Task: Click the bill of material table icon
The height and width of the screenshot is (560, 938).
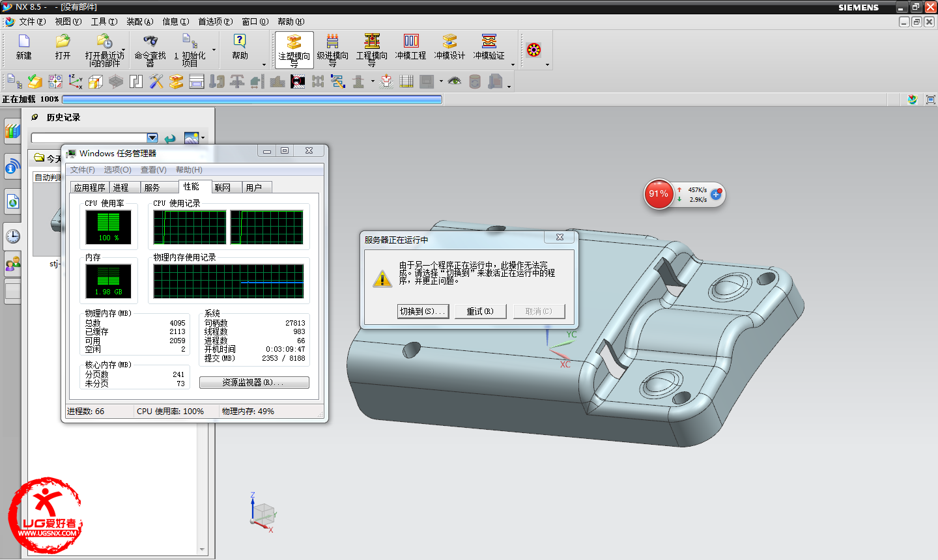Action: [x=406, y=81]
